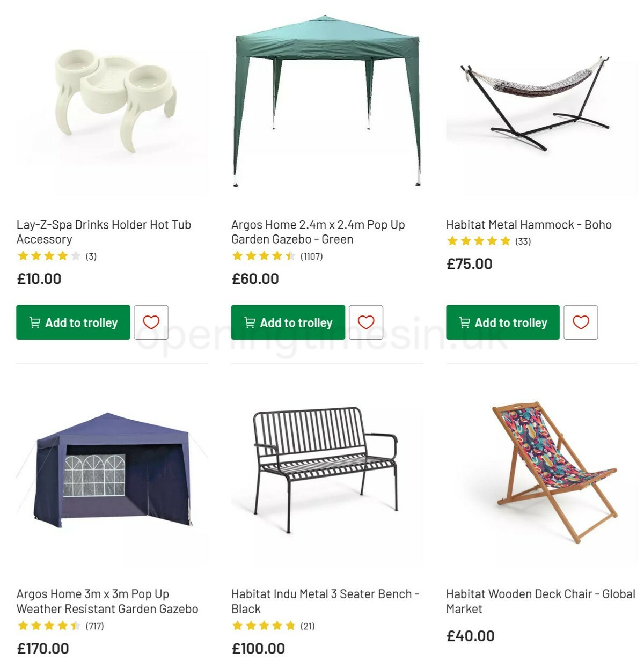Click the half-star in the 2.4m gazebo rating
This screenshot has height=668, width=644.
(x=290, y=256)
